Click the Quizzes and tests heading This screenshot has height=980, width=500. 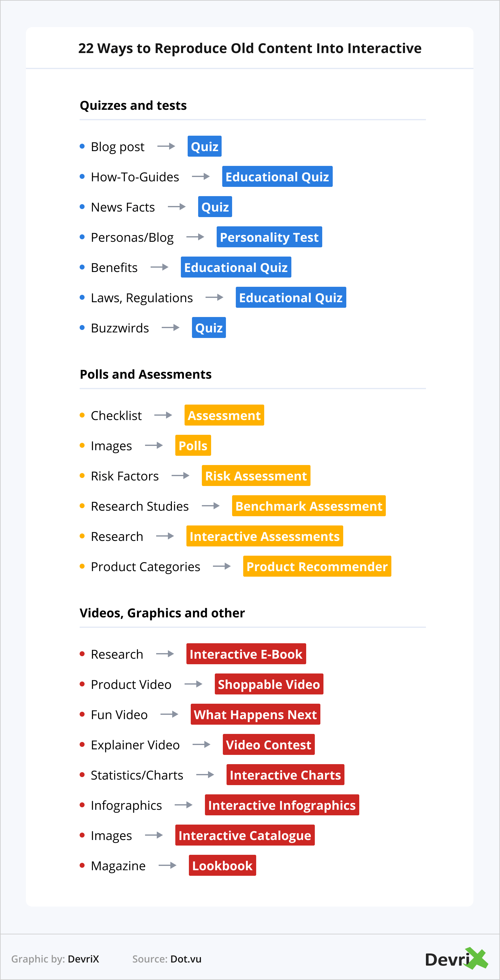coord(133,105)
